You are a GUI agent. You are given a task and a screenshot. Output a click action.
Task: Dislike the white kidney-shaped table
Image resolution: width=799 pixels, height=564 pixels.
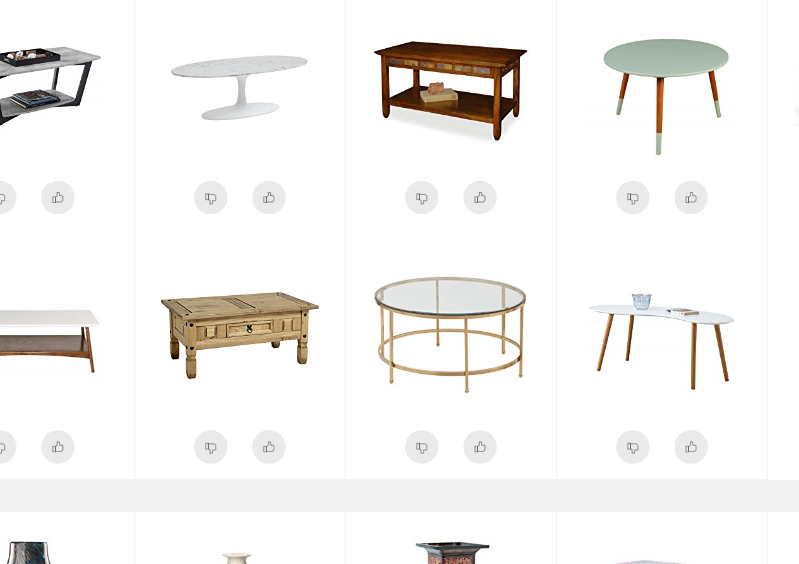pyautogui.click(x=632, y=447)
